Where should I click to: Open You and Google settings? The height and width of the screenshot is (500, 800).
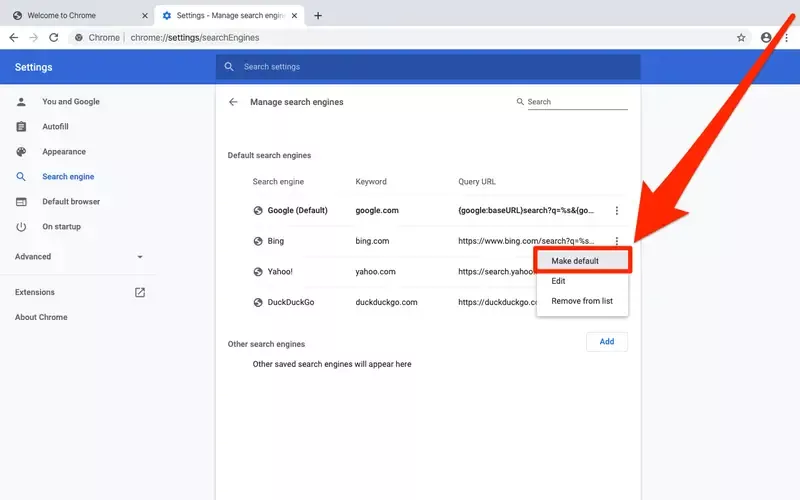(x=71, y=102)
